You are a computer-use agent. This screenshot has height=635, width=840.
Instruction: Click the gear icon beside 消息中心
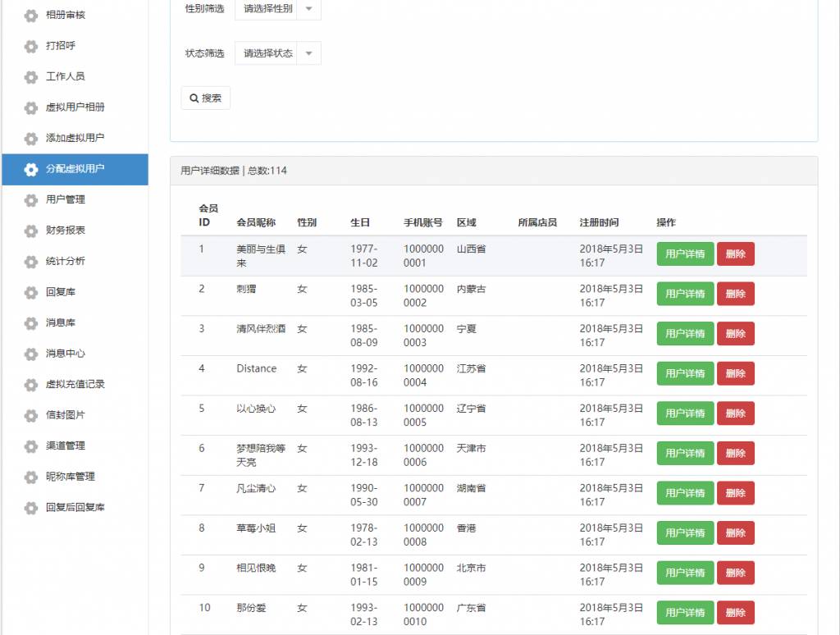(31, 354)
